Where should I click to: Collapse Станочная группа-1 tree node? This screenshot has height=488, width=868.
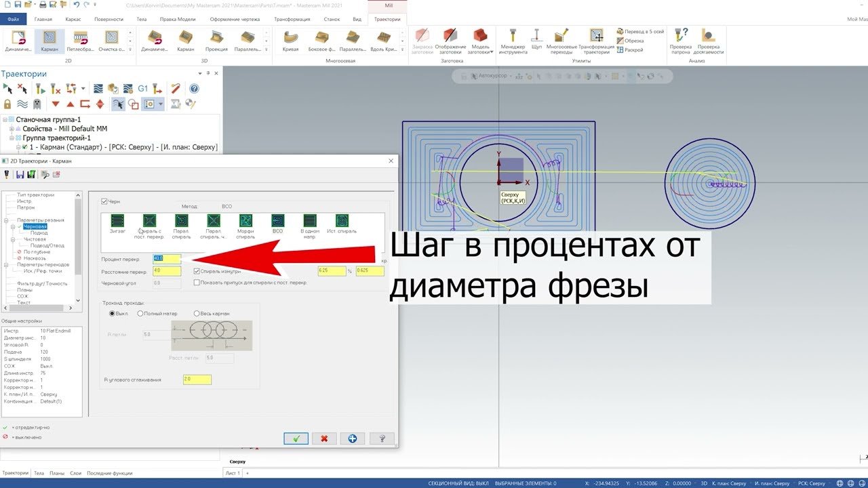coord(5,120)
